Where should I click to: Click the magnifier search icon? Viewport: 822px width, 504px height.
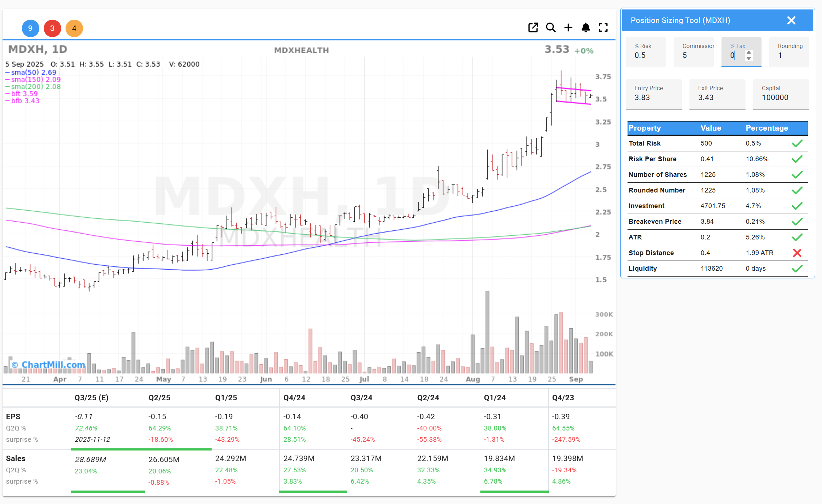551,28
